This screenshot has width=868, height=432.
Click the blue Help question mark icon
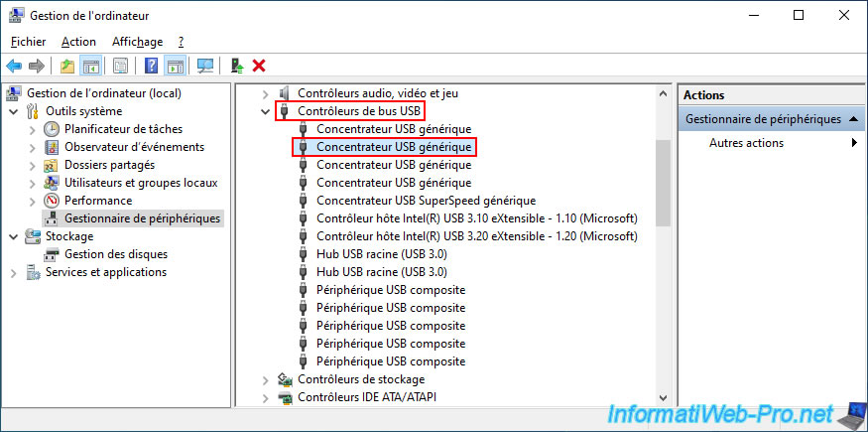151,66
